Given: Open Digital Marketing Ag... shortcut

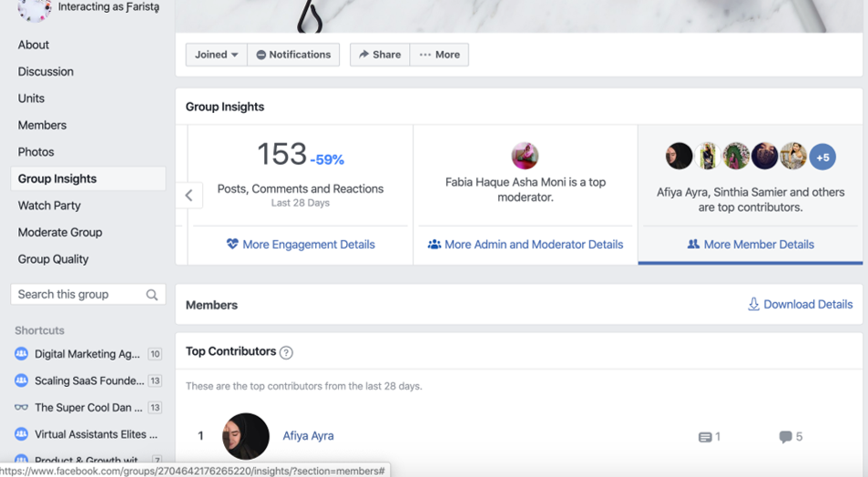Looking at the screenshot, I should tap(87, 354).
